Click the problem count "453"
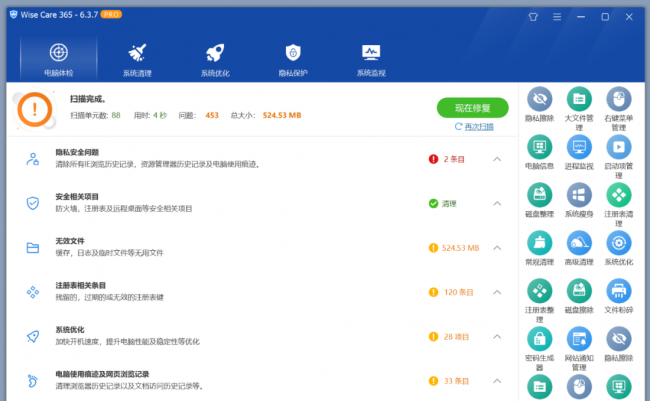Screen dimensions: 650x401 pyautogui.click(x=212, y=115)
